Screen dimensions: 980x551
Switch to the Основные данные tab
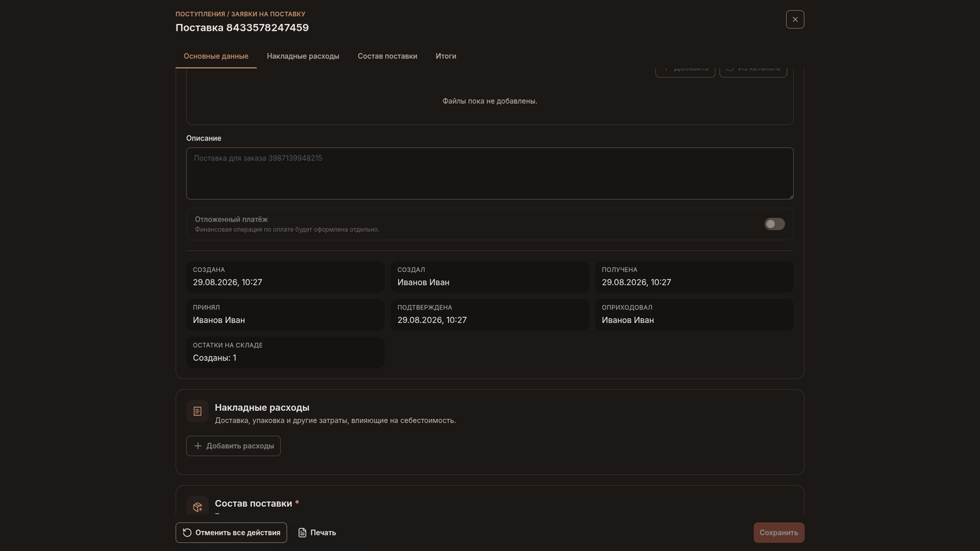click(x=216, y=56)
